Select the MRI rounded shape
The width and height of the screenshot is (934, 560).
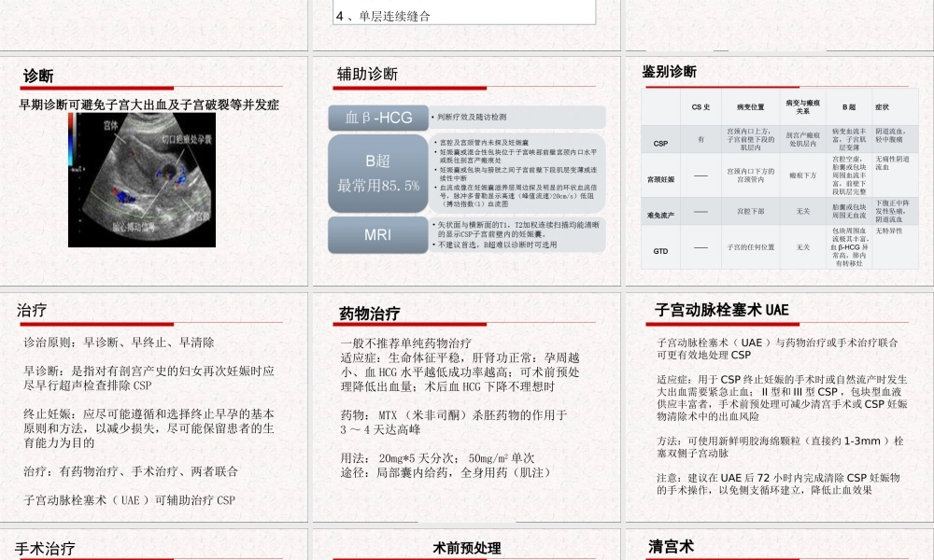click(x=376, y=235)
